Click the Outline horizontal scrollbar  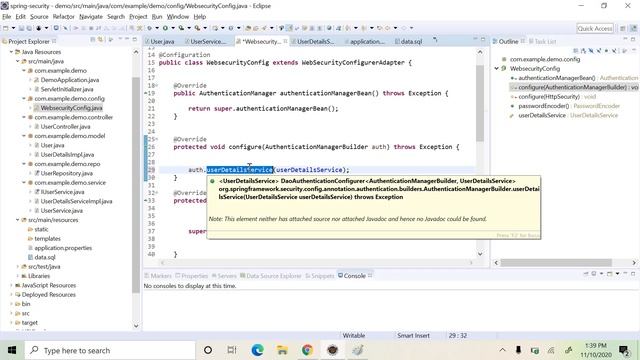tap(556, 262)
